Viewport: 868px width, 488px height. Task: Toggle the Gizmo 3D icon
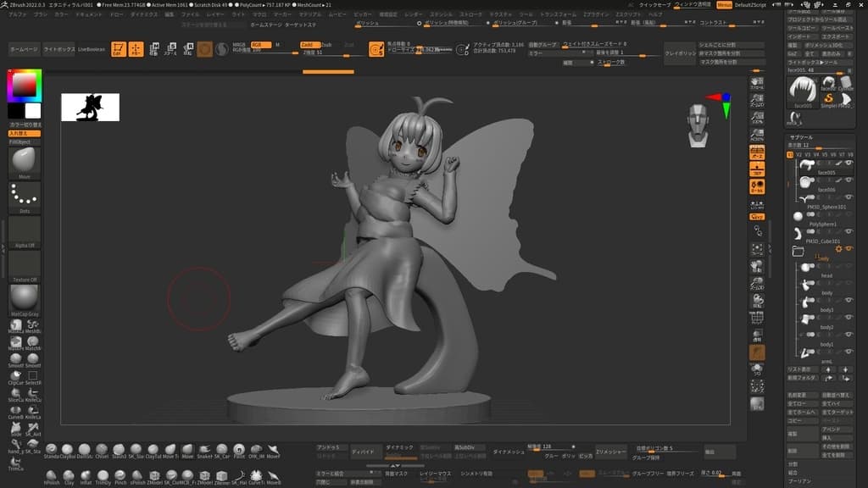pos(204,49)
